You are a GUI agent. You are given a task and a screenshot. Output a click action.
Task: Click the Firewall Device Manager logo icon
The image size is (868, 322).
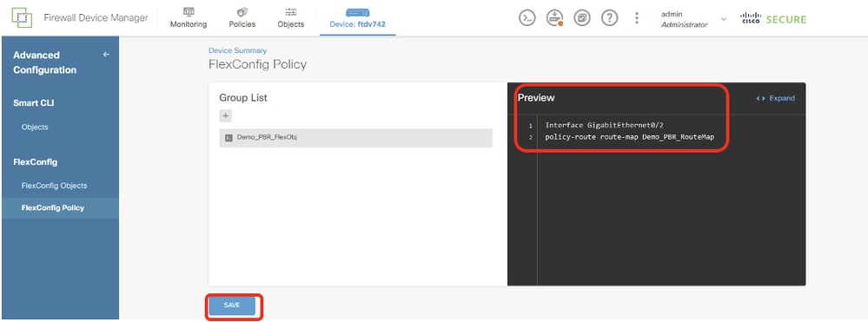[x=22, y=17]
